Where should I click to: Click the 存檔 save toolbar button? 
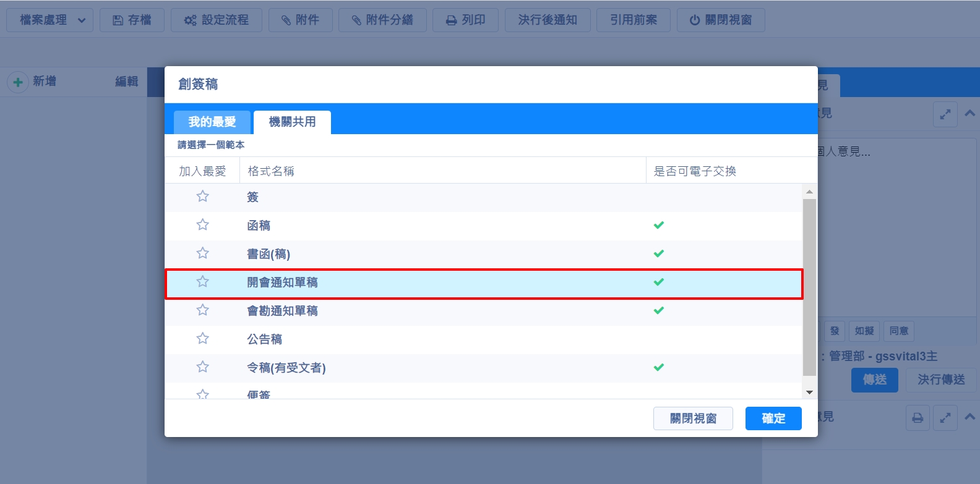(132, 20)
